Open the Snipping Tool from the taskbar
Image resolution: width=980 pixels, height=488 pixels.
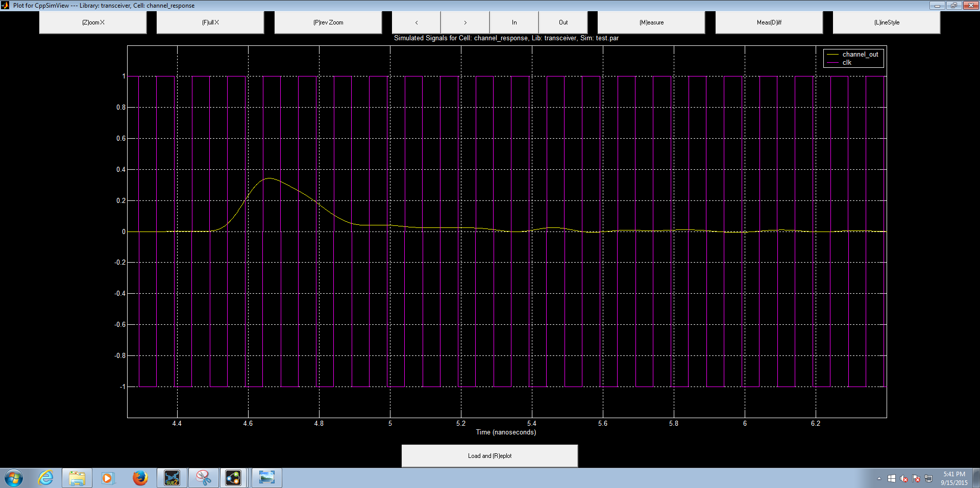pos(203,478)
